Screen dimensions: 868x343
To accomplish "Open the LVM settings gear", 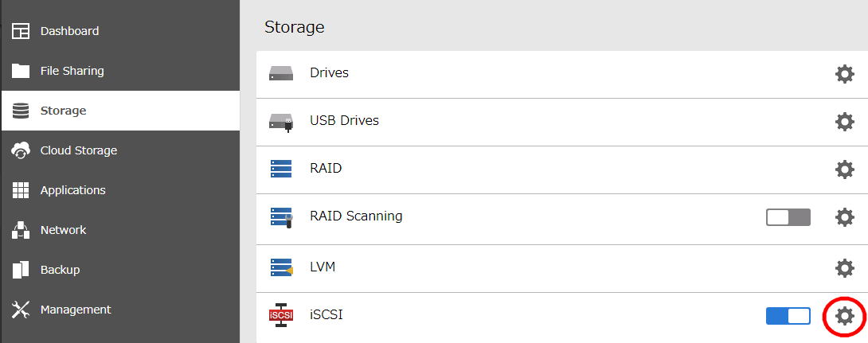I will tap(844, 268).
